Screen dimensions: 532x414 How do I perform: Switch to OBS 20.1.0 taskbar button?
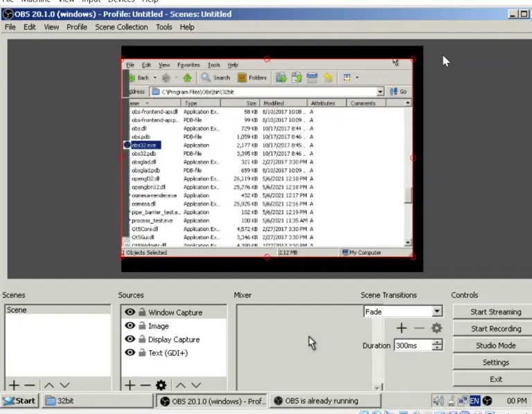tap(212, 401)
